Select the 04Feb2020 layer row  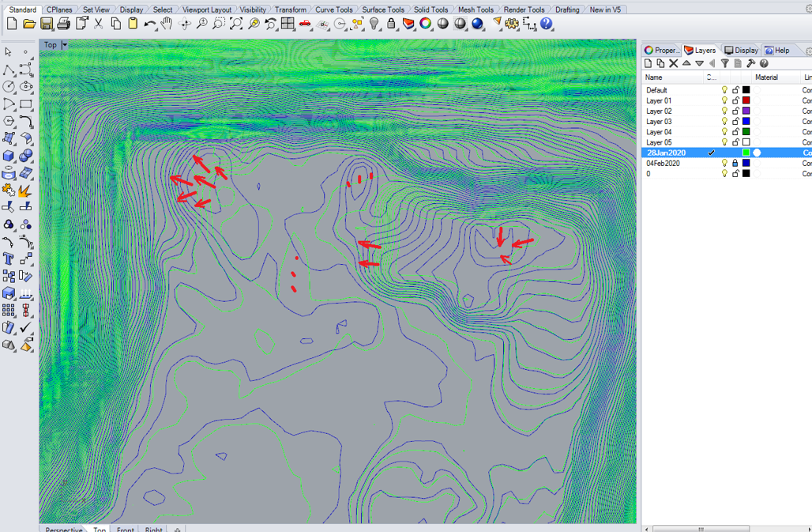(x=727, y=163)
